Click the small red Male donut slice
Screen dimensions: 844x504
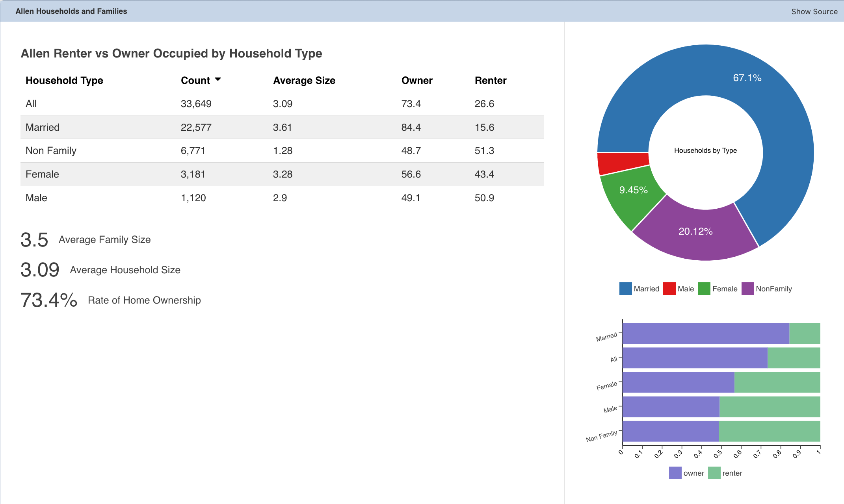(623, 163)
